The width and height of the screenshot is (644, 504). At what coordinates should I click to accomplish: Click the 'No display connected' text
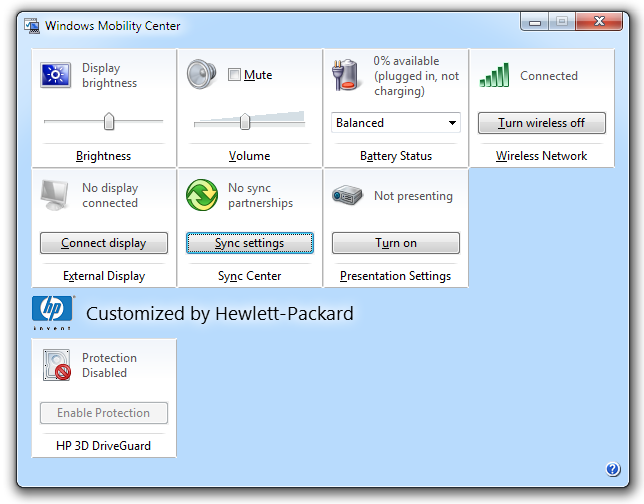tap(110, 195)
